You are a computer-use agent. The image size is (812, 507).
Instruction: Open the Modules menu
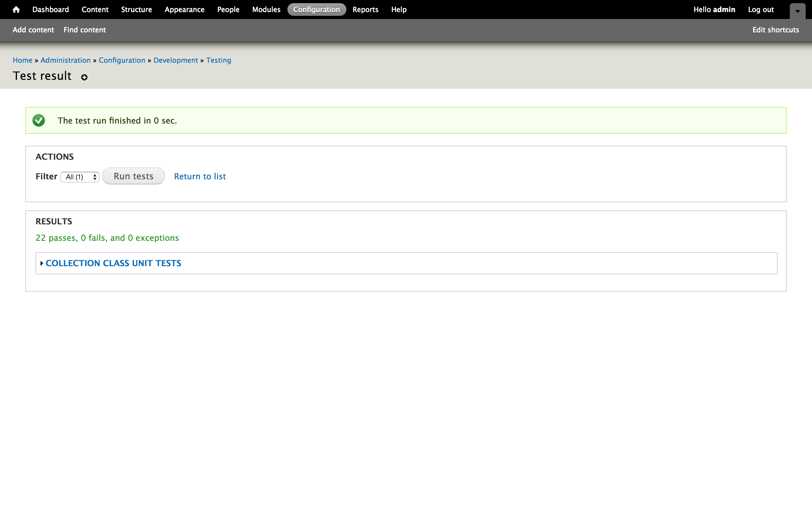tap(266, 10)
